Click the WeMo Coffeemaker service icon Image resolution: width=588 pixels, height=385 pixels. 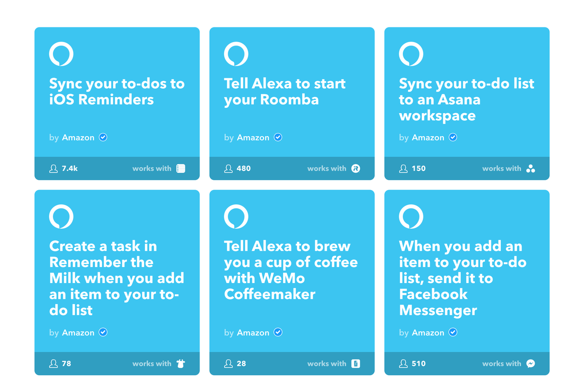tap(356, 363)
